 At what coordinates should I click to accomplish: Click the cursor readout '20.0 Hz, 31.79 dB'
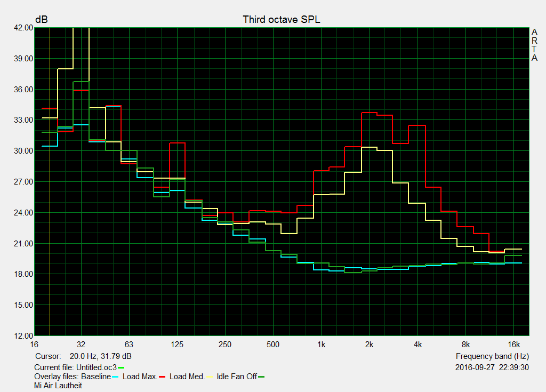coord(101,356)
